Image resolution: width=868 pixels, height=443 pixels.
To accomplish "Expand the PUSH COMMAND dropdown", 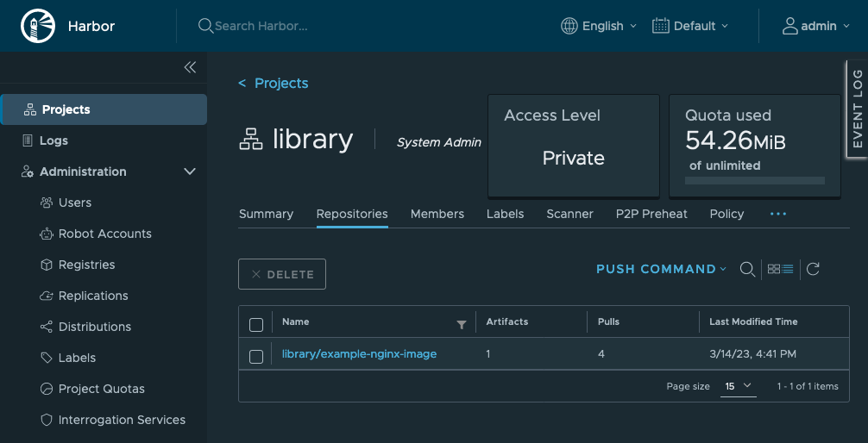I will click(x=661, y=270).
